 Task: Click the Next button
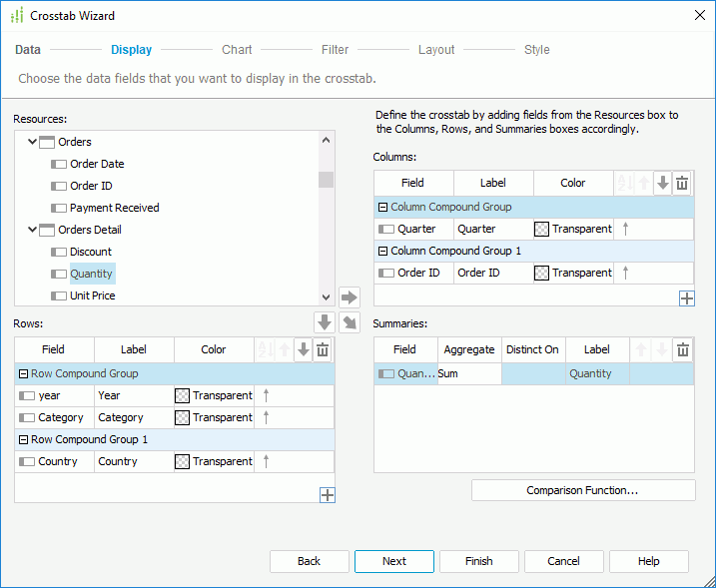394,561
